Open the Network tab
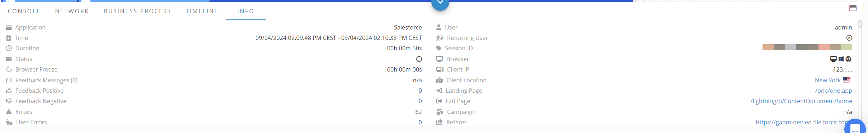The image size is (868, 133). pos(72,11)
